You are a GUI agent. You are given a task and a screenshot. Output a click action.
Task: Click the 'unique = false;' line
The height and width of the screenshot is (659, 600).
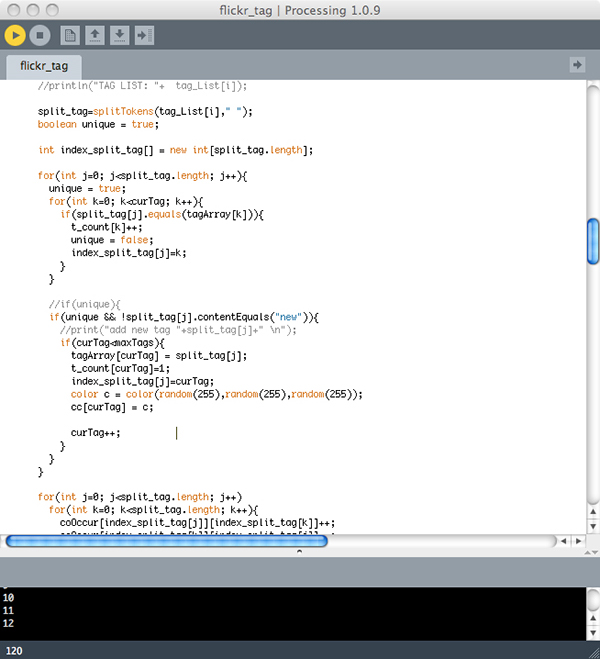click(112, 240)
